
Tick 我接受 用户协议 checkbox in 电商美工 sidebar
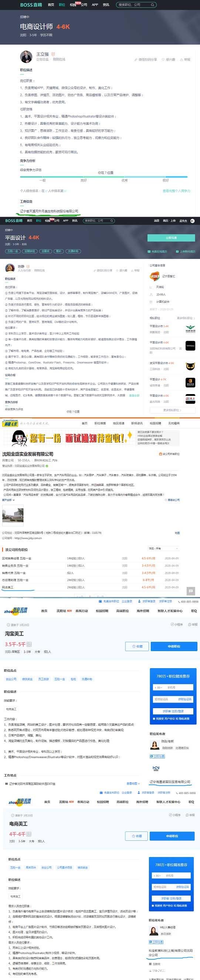click(152, 906)
